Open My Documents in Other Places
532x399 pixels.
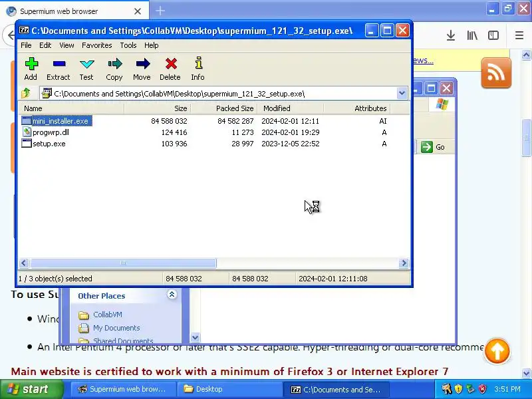pos(109,328)
